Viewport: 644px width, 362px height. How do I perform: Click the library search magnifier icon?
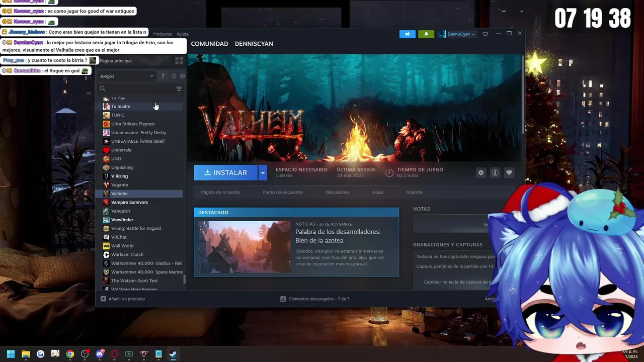pyautogui.click(x=103, y=88)
